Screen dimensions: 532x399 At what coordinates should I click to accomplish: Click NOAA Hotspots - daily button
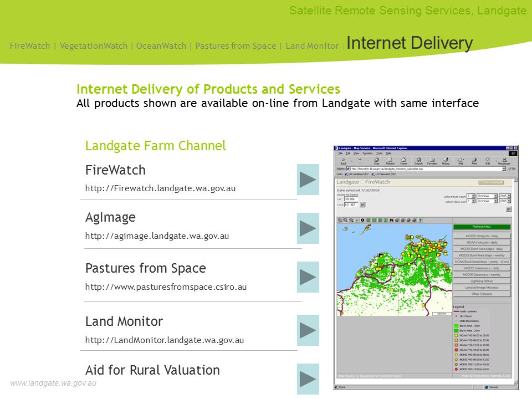pyautogui.click(x=482, y=242)
